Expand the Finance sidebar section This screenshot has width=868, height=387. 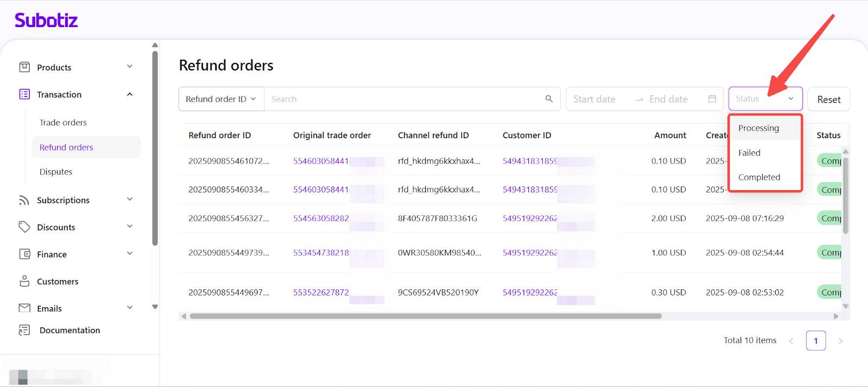pyautogui.click(x=130, y=254)
